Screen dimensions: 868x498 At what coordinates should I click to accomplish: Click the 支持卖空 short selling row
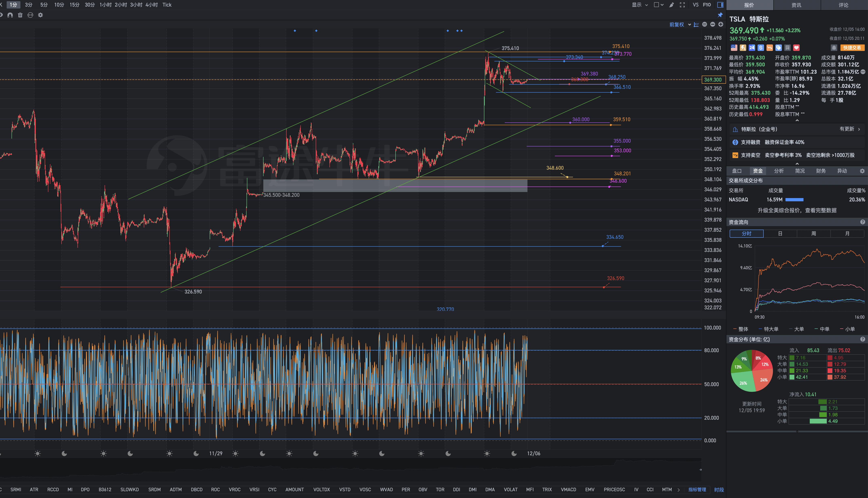click(797, 155)
